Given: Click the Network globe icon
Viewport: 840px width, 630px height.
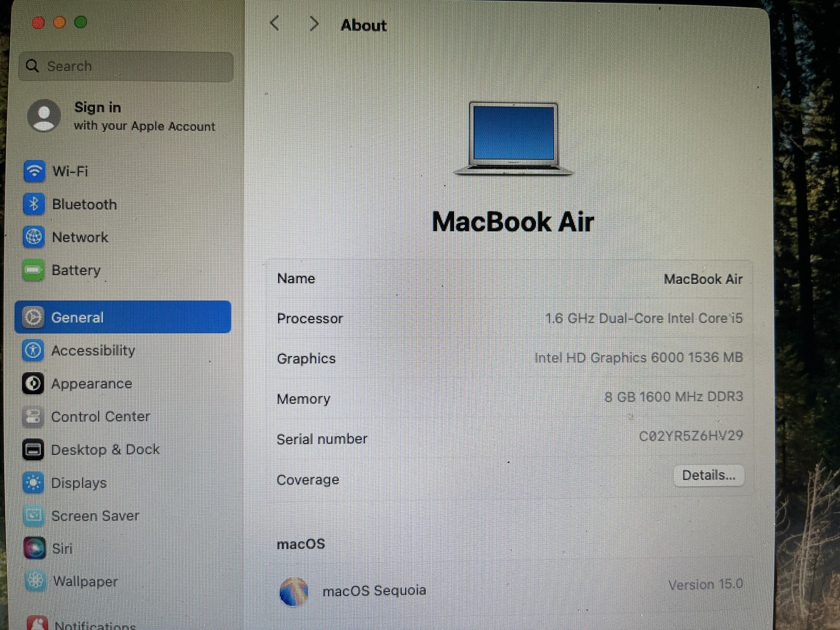Looking at the screenshot, I should point(34,237).
